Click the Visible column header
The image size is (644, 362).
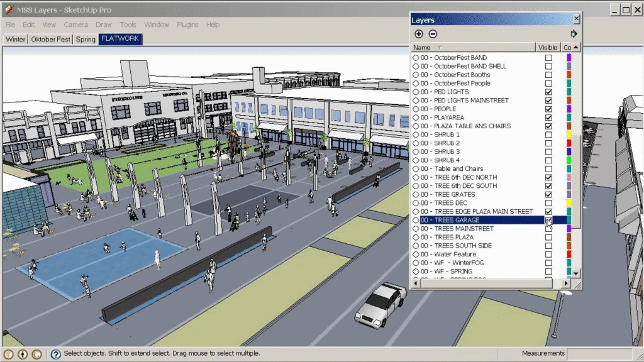547,47
